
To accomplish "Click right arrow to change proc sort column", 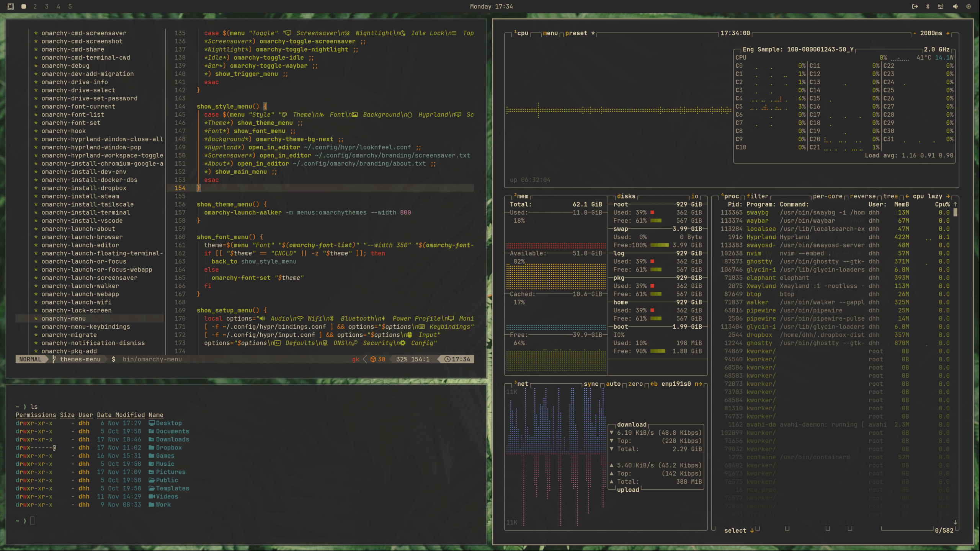I will pyautogui.click(x=948, y=196).
